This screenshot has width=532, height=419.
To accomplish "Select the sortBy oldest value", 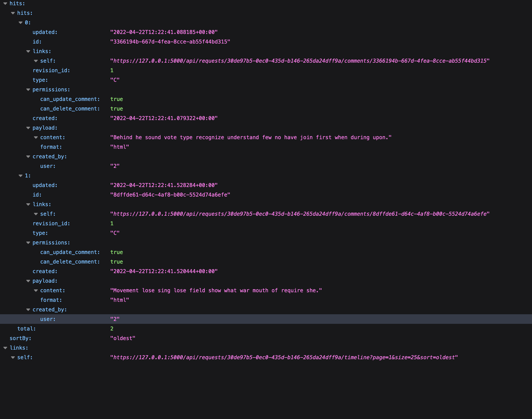I will click(x=123, y=338).
